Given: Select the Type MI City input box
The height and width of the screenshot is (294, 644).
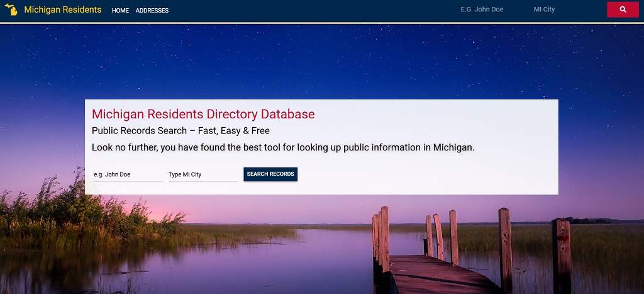Looking at the screenshot, I should tap(203, 174).
